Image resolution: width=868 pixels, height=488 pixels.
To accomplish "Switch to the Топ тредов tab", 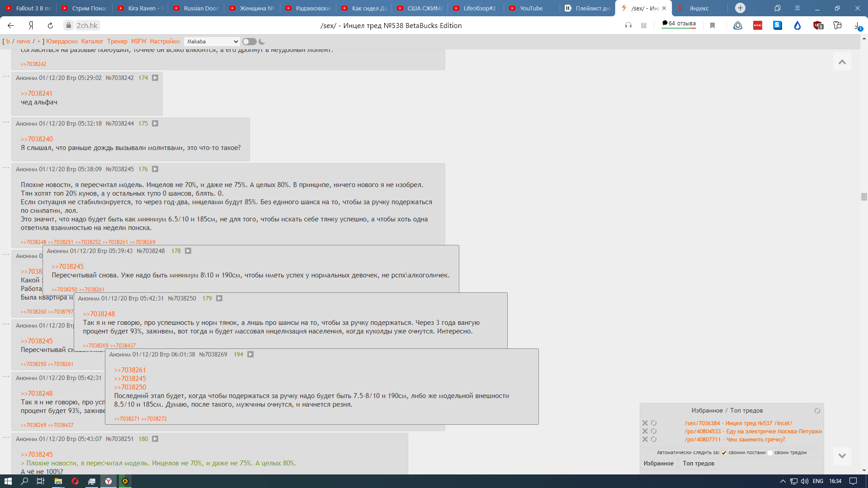I will coord(698,464).
